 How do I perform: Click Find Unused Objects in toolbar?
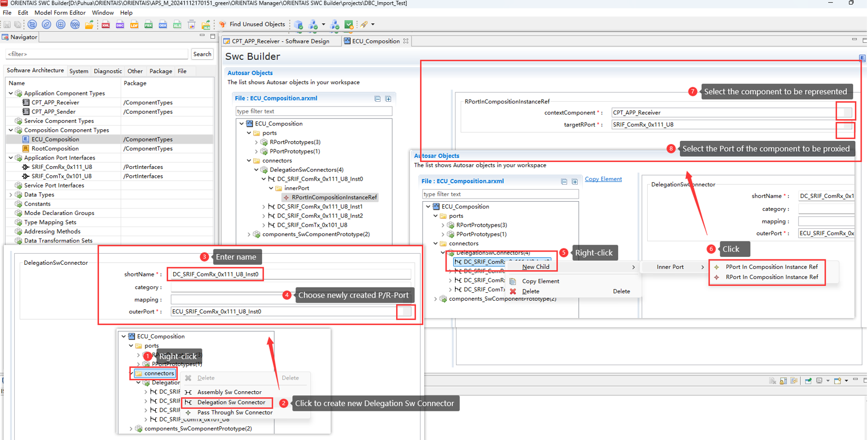pyautogui.click(x=252, y=24)
